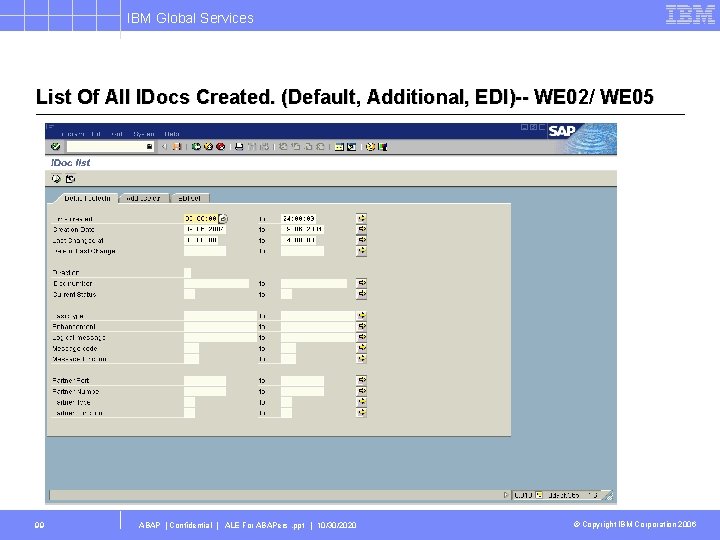Click the Help question mark icon
Image resolution: width=720 pixels, height=540 pixels.
click(370, 146)
